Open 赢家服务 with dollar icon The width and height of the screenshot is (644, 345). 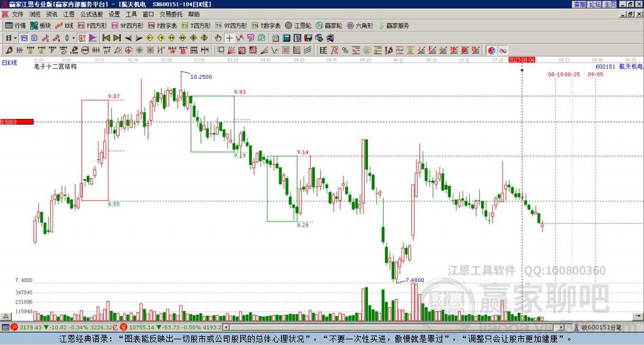click(394, 25)
